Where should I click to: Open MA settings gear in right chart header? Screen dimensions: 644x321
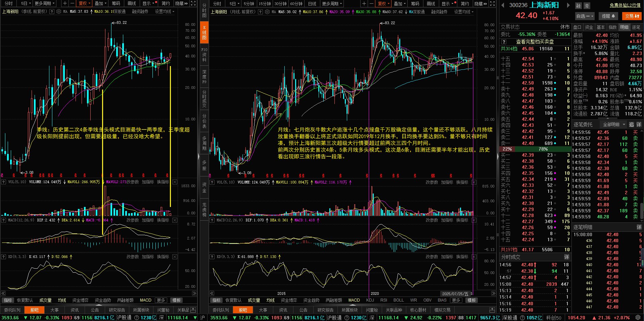pyautogui.click(x=267, y=12)
